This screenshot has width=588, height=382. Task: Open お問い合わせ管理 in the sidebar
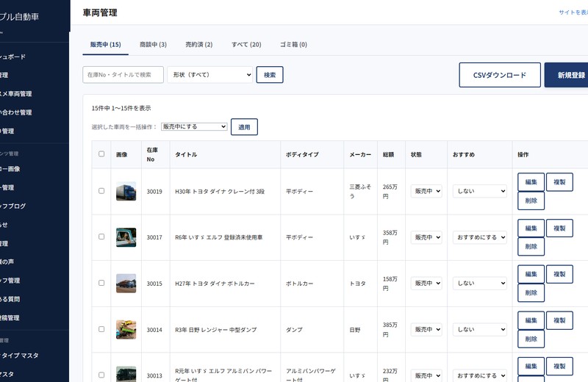click(15, 112)
